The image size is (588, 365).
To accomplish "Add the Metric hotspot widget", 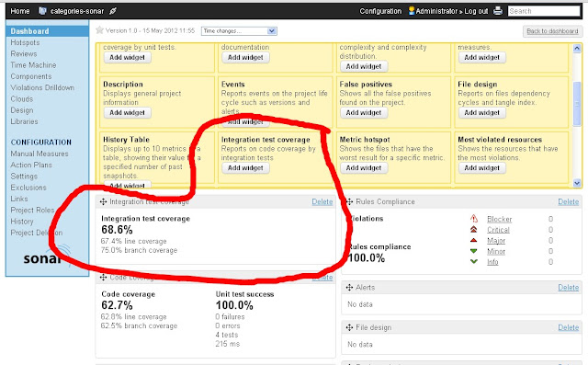I will [364, 167].
